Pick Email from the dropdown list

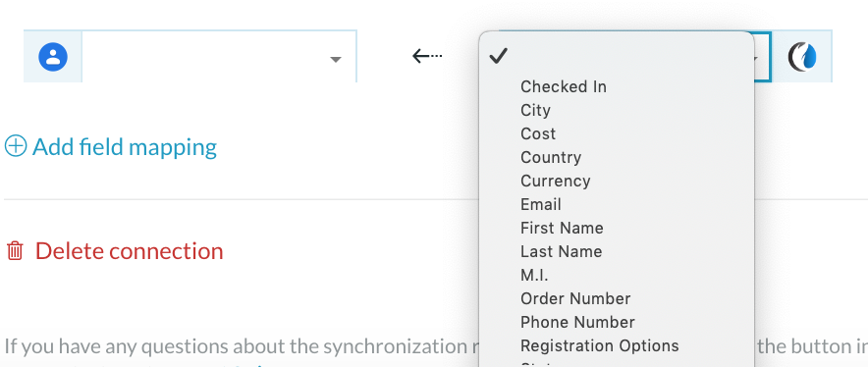[x=541, y=204]
